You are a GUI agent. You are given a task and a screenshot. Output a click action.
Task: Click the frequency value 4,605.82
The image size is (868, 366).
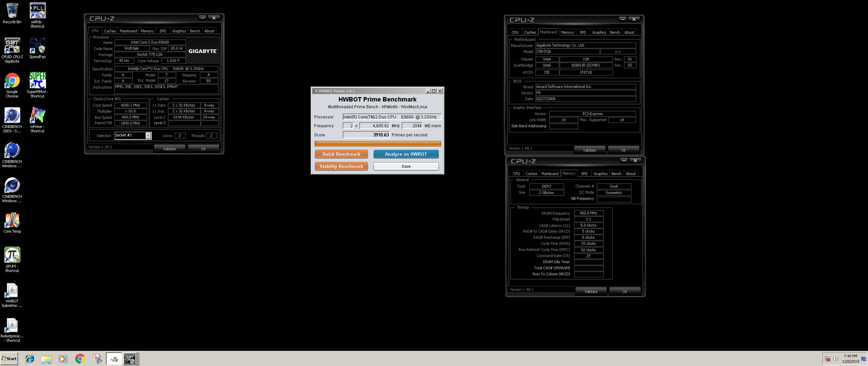375,126
